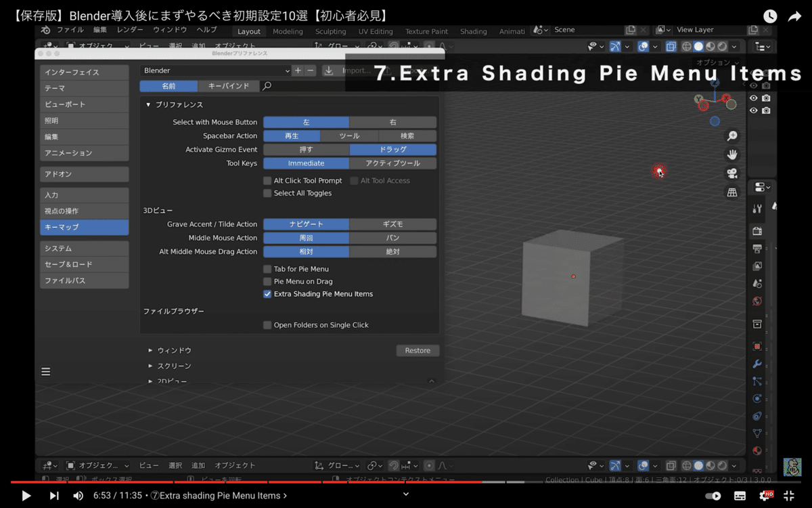This screenshot has height=508, width=812.
Task: Play the video
Action: click(x=26, y=495)
